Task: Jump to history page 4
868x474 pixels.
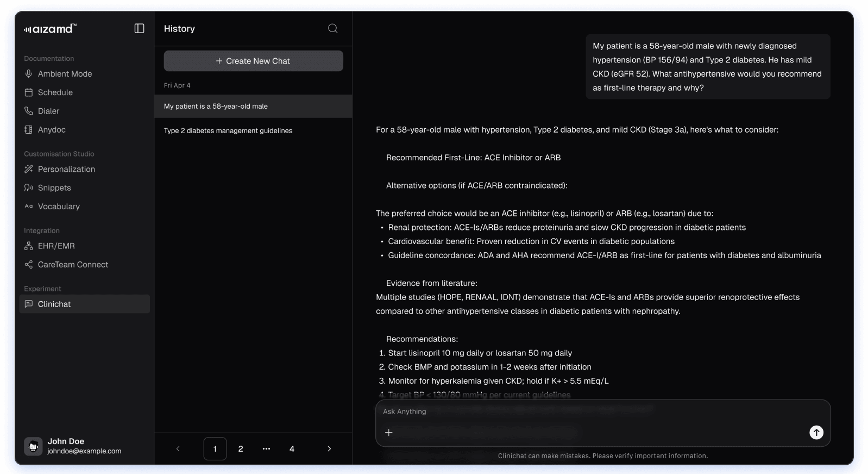Action: point(292,449)
